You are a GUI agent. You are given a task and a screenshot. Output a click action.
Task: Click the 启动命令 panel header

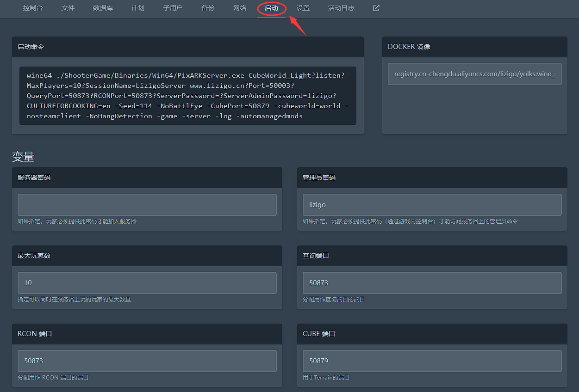[x=188, y=47]
